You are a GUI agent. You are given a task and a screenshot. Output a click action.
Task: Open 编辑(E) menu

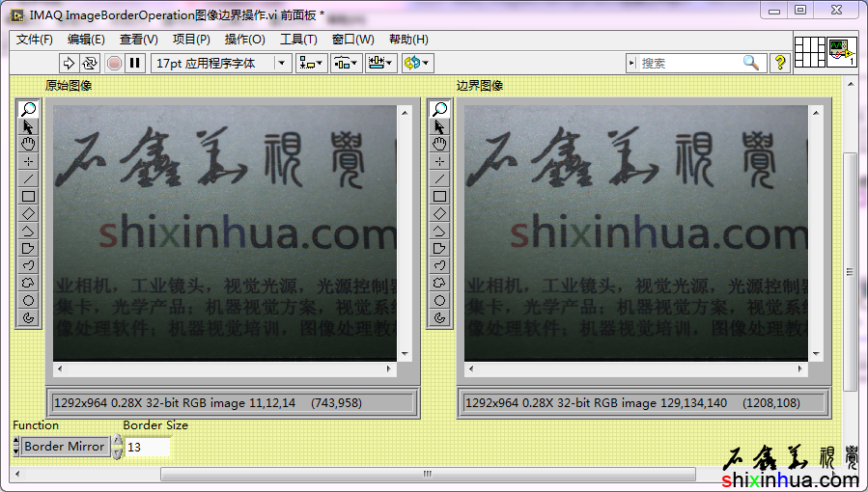click(x=86, y=40)
